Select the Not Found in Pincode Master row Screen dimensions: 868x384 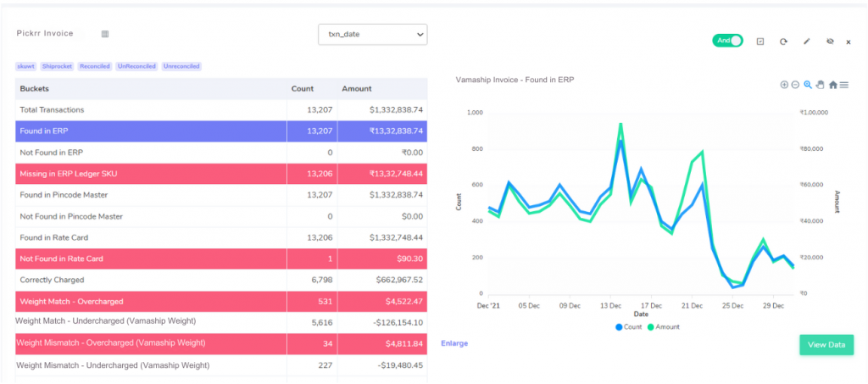[221, 216]
